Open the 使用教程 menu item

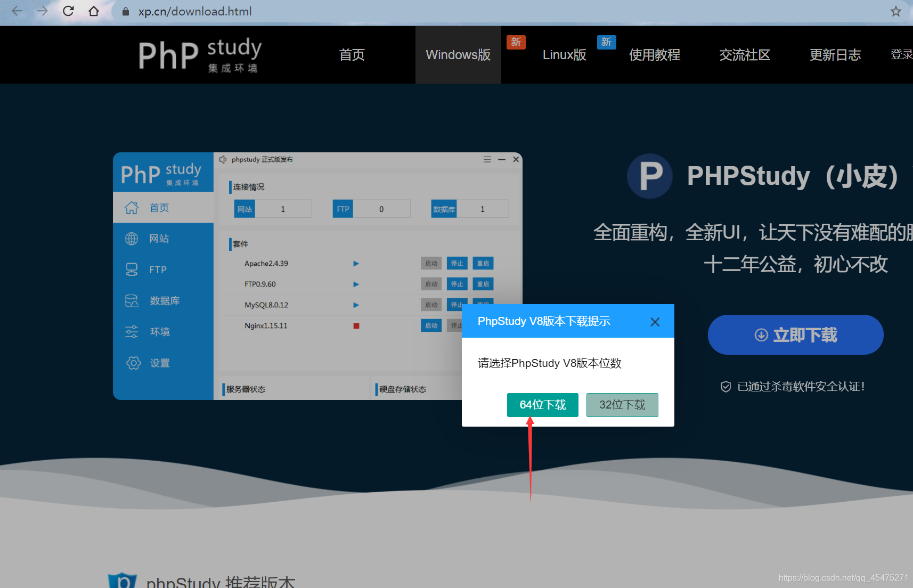654,55
